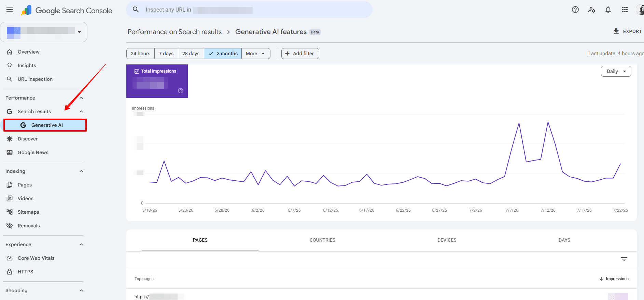644x300 pixels.
Task: Open the help question mark icon
Action: tap(575, 10)
